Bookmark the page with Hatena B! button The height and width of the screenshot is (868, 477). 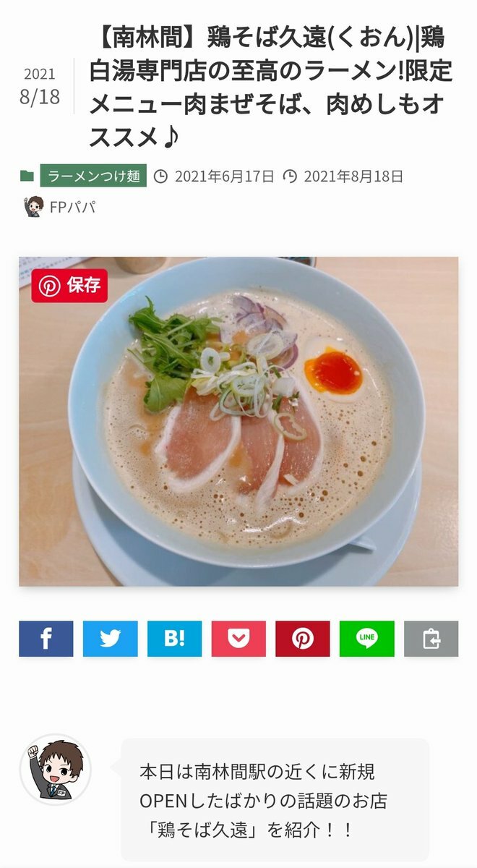174,639
